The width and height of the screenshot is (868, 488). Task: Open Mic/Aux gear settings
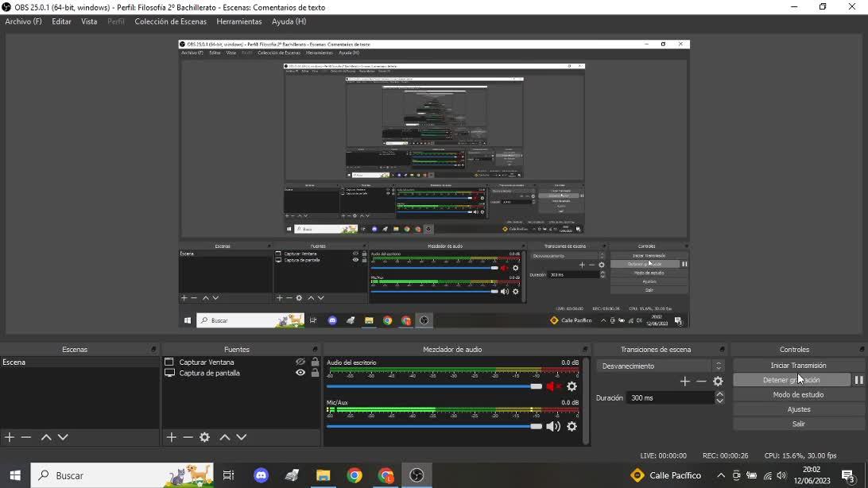tap(572, 426)
